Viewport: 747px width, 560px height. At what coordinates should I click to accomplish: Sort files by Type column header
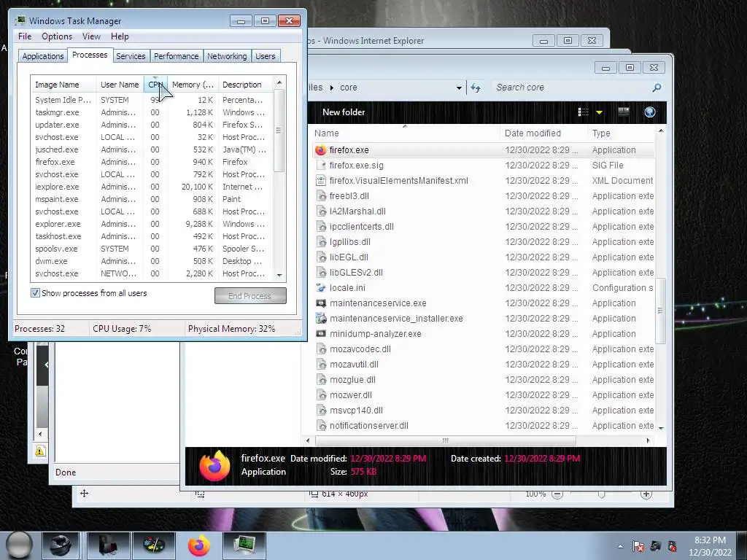(622, 133)
